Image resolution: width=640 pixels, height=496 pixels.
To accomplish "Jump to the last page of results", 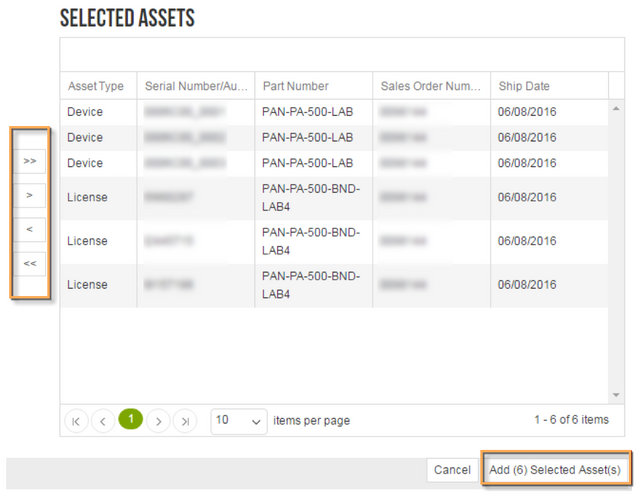I will [x=185, y=421].
